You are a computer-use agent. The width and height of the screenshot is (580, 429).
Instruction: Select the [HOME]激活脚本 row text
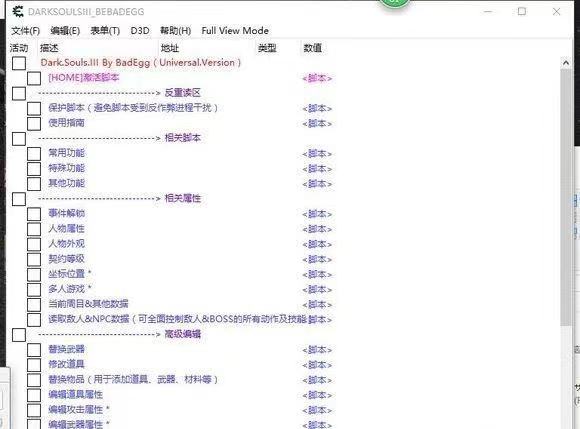[84, 78]
